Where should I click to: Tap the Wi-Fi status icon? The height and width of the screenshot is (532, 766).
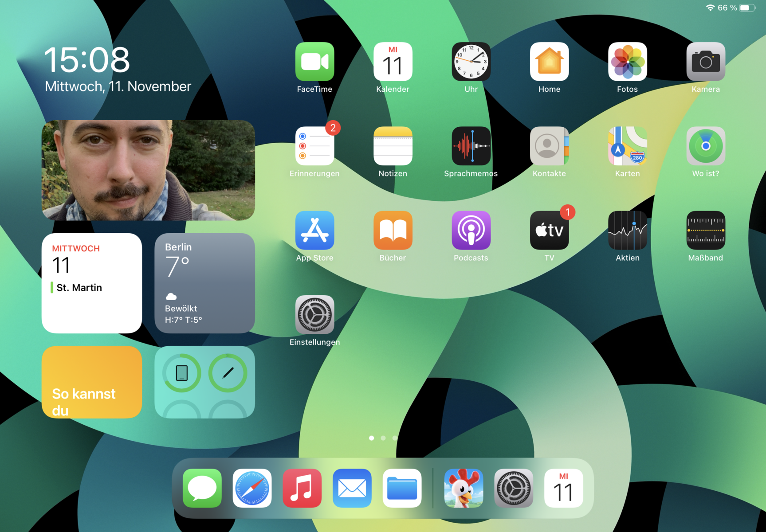710,8
